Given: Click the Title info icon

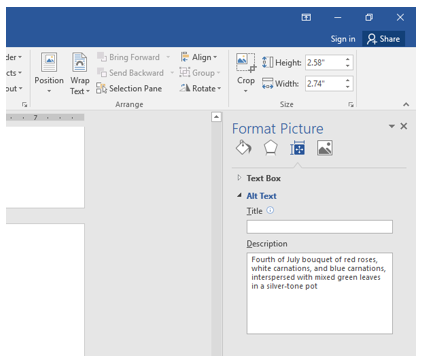Looking at the screenshot, I should [270, 210].
